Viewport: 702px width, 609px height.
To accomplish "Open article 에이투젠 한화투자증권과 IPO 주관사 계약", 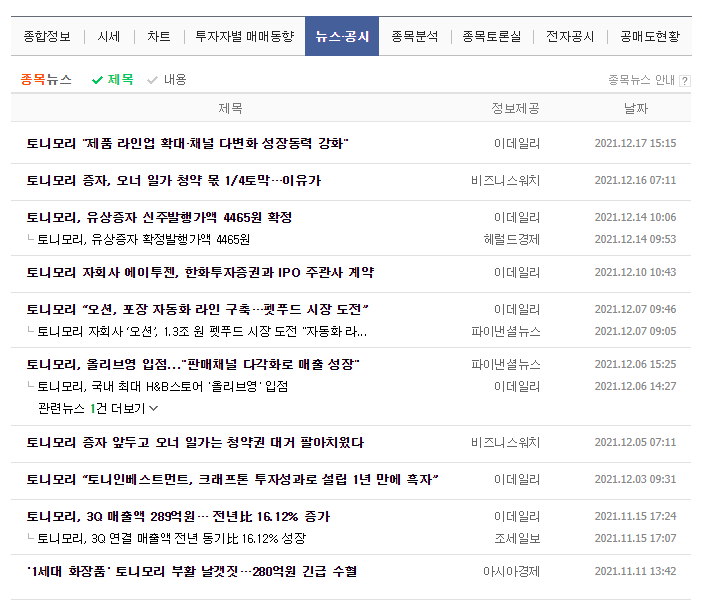I will click(x=201, y=273).
